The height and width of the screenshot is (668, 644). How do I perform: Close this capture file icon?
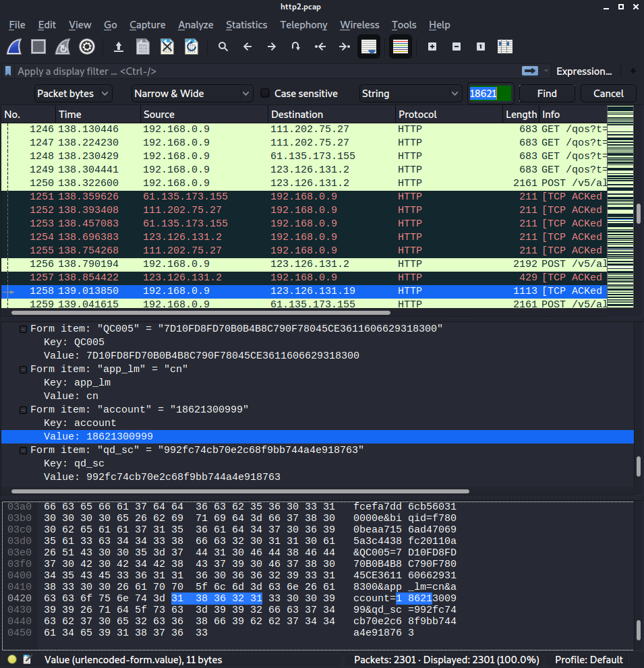click(167, 47)
